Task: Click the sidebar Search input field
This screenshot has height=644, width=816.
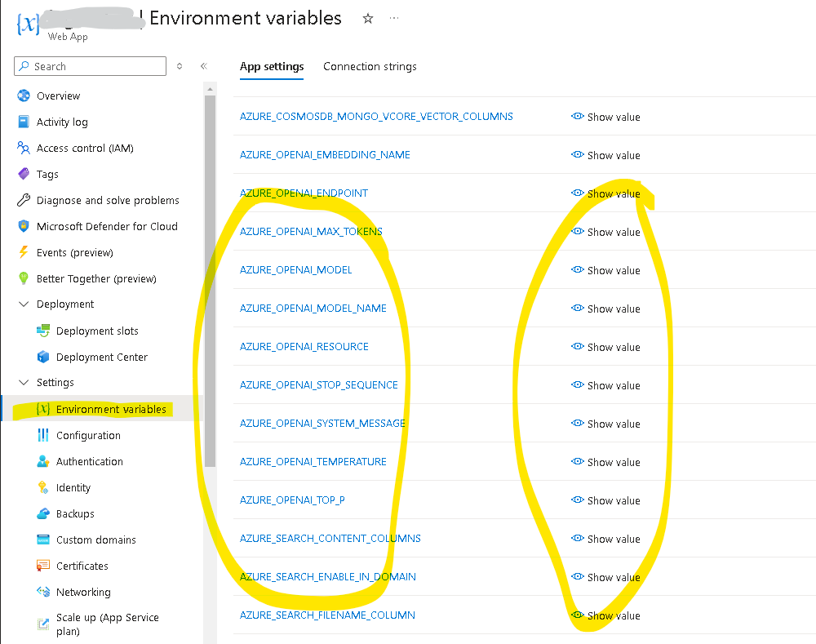Action: pyautogui.click(x=90, y=66)
